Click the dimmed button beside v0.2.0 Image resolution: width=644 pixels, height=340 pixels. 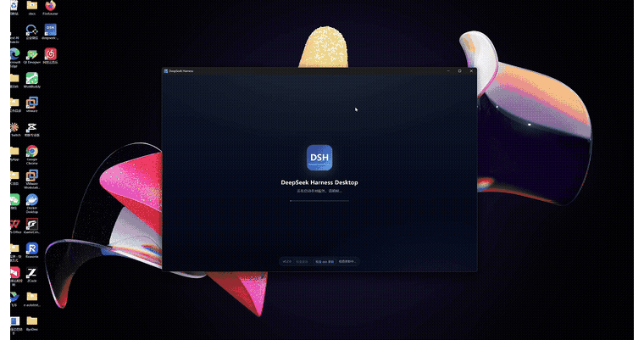point(302,261)
